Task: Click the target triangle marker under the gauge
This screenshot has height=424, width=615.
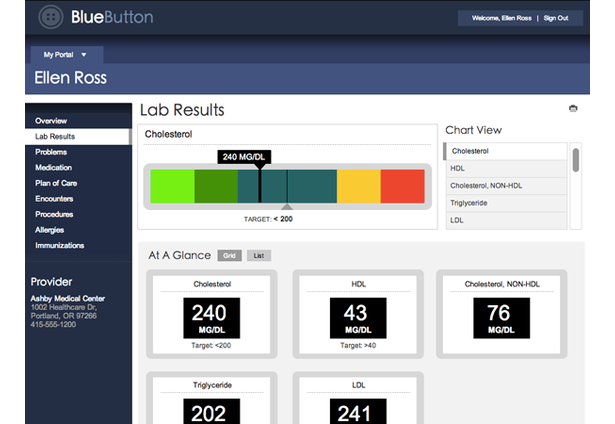Action: [x=287, y=207]
